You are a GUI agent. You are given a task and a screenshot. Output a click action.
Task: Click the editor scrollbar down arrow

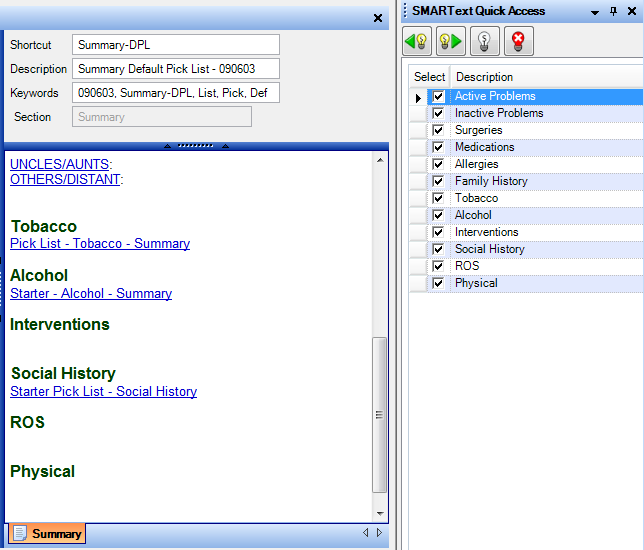[x=380, y=514]
